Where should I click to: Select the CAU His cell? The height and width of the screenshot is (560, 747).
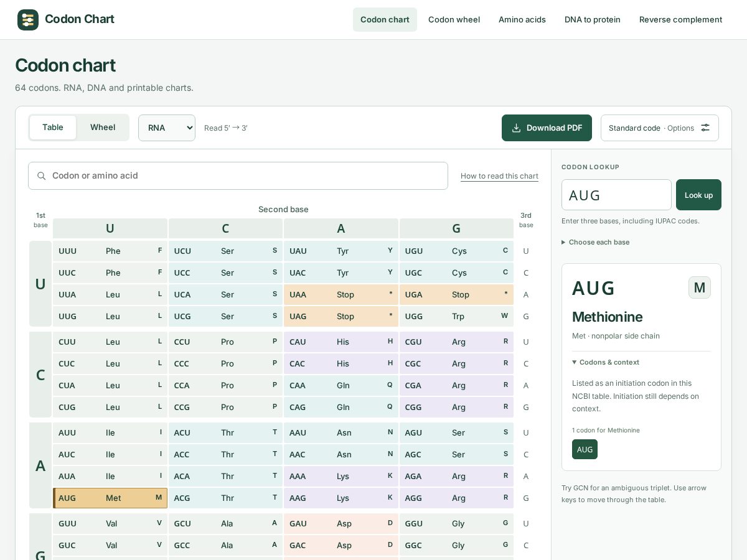coord(341,342)
